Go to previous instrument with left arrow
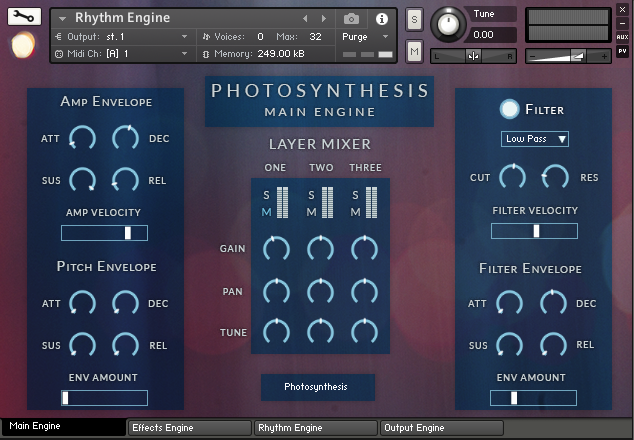634x440 pixels. (x=305, y=19)
